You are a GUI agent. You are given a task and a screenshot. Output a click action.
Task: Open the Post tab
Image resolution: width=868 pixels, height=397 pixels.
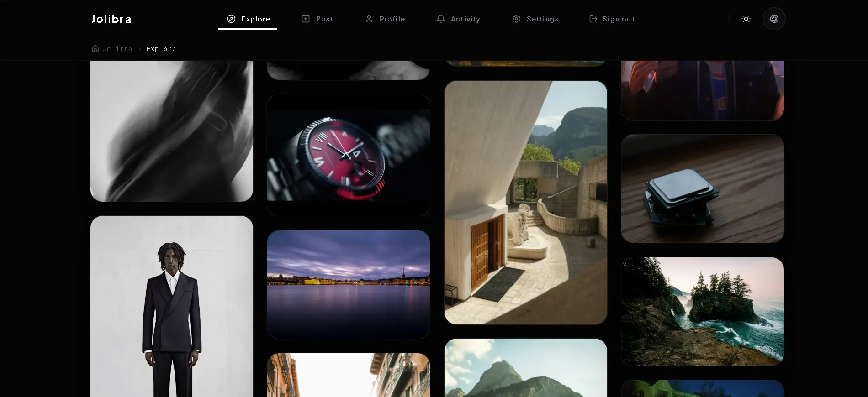[x=317, y=19]
